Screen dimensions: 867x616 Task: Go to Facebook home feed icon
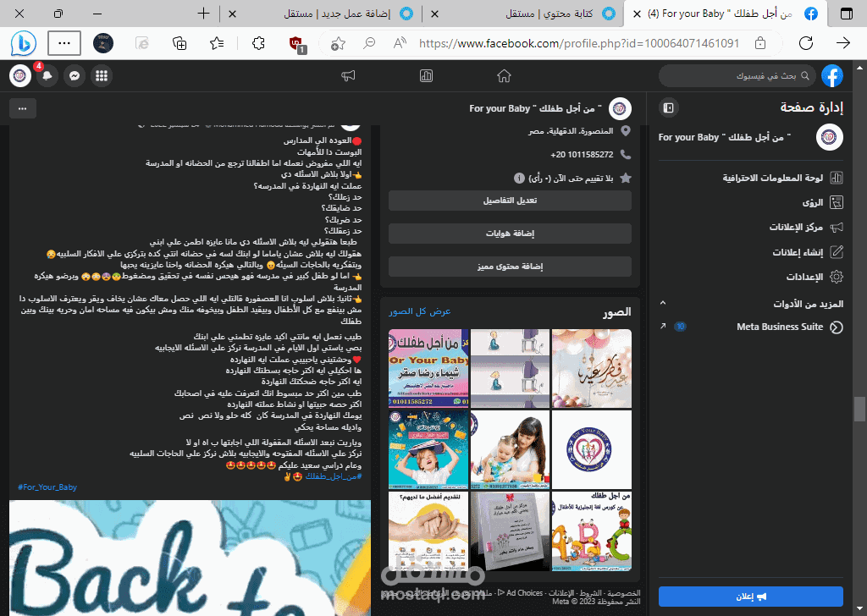504,75
